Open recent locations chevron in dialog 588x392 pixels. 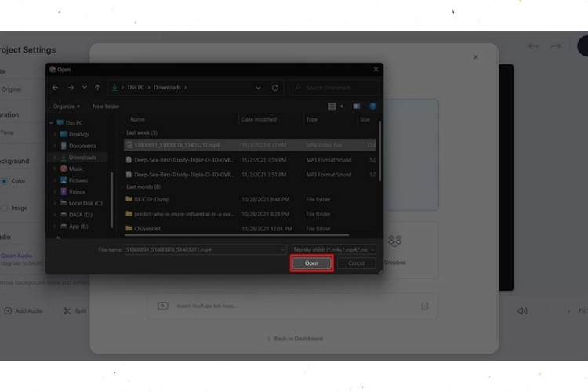[x=85, y=87]
